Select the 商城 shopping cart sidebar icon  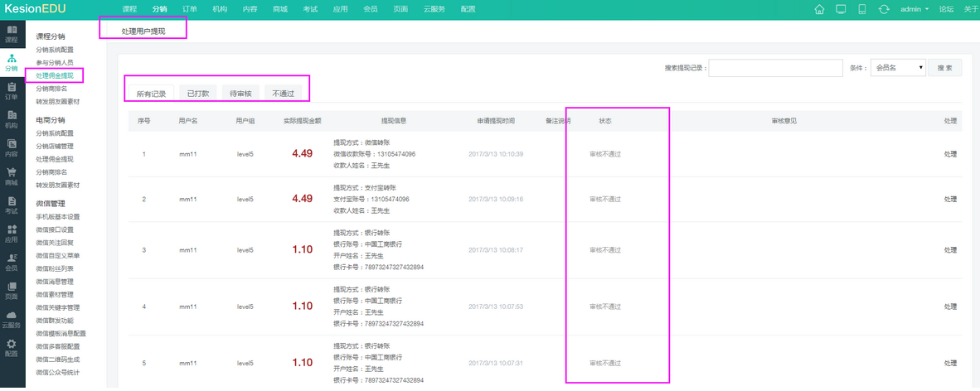[x=12, y=176]
